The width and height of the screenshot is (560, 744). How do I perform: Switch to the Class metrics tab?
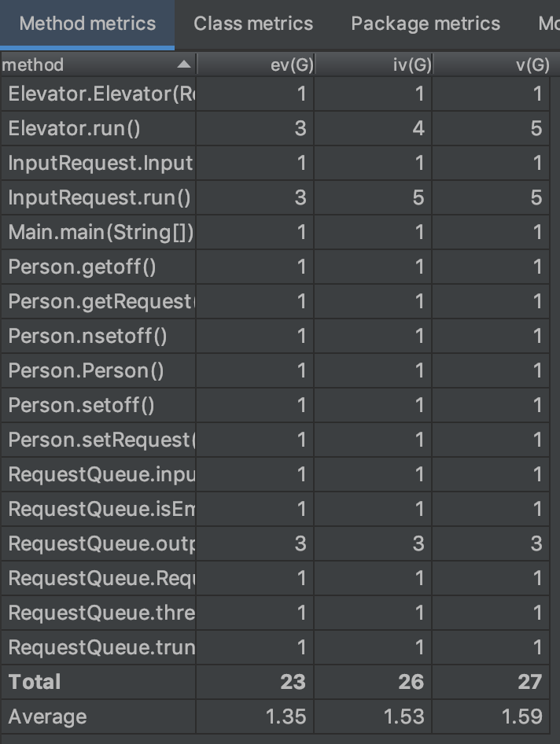(x=253, y=24)
